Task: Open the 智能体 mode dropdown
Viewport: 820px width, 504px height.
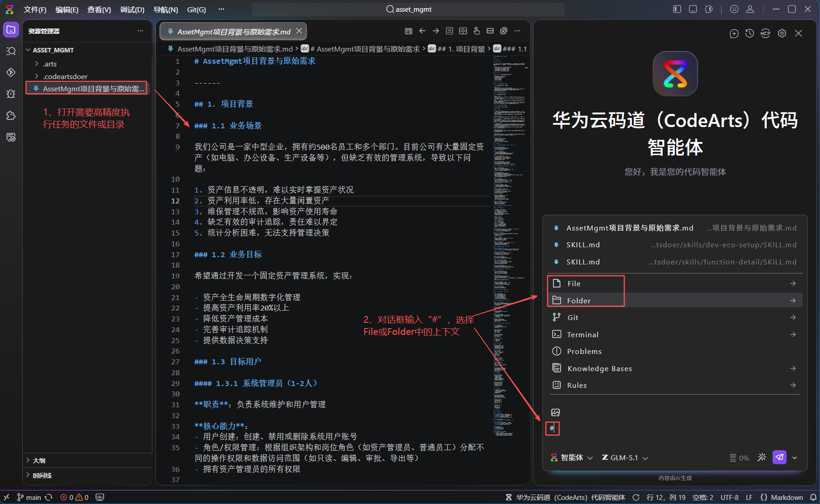Action: point(571,457)
